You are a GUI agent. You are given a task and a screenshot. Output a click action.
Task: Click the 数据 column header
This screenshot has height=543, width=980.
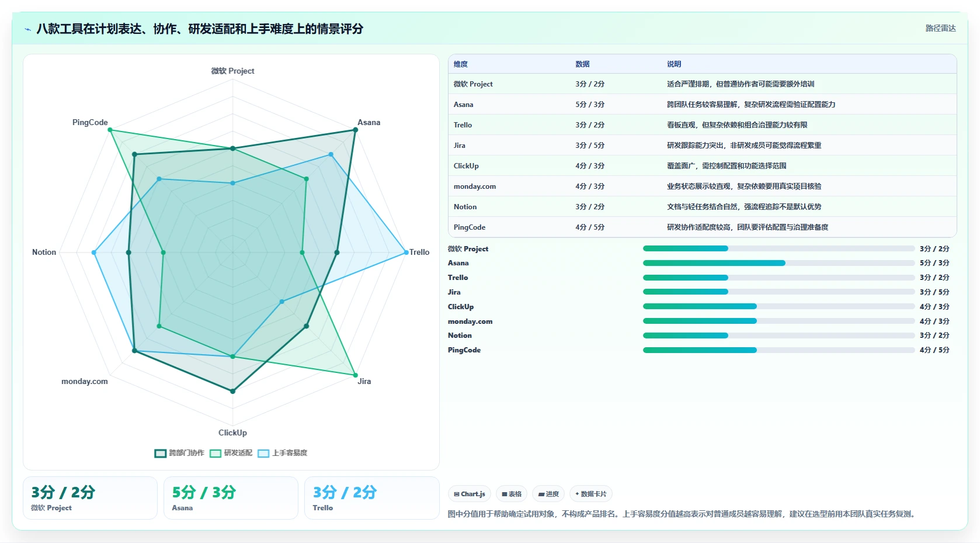click(582, 64)
